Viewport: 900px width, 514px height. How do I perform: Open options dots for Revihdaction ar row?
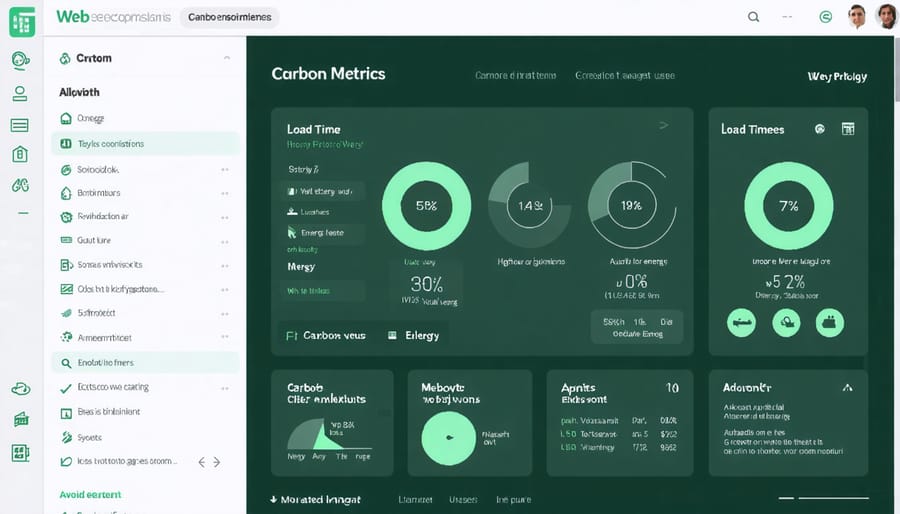(225, 217)
